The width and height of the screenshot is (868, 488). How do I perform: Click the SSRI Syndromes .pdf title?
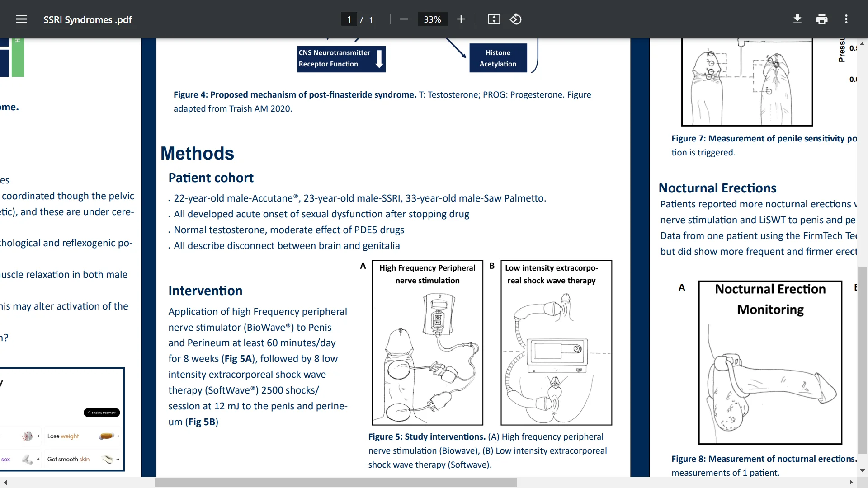pyautogui.click(x=87, y=19)
